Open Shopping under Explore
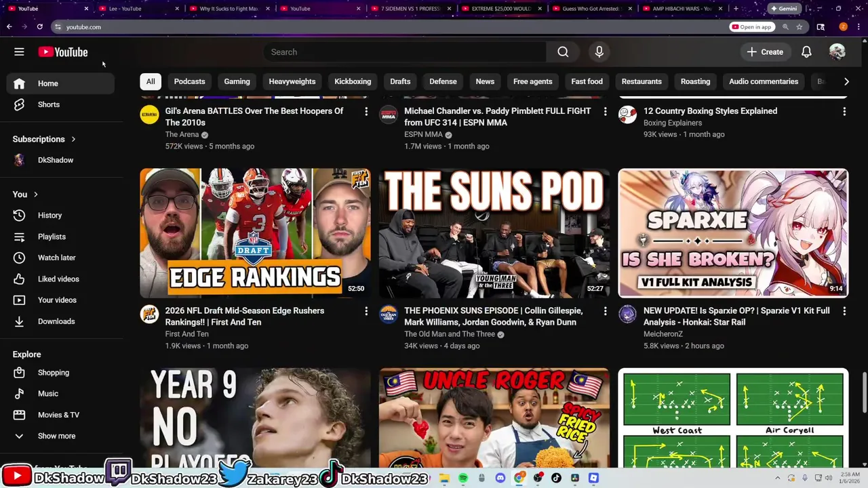 [x=61, y=373]
